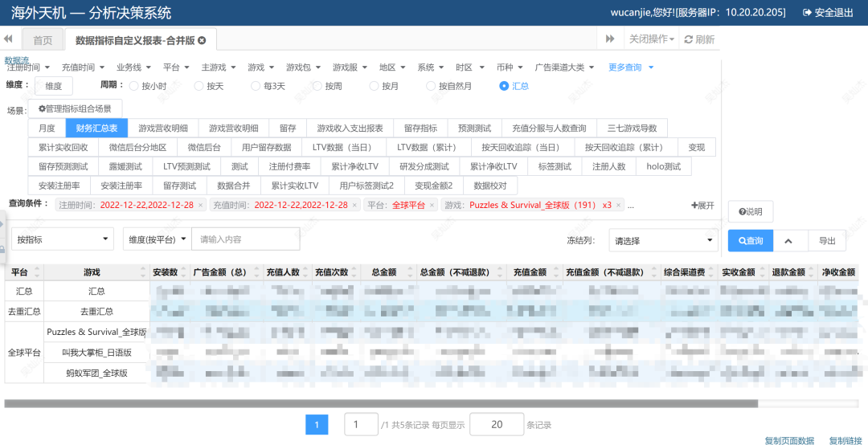The width and height of the screenshot is (868, 445).
Task: Switch to the 首页 tab
Action: (43, 40)
